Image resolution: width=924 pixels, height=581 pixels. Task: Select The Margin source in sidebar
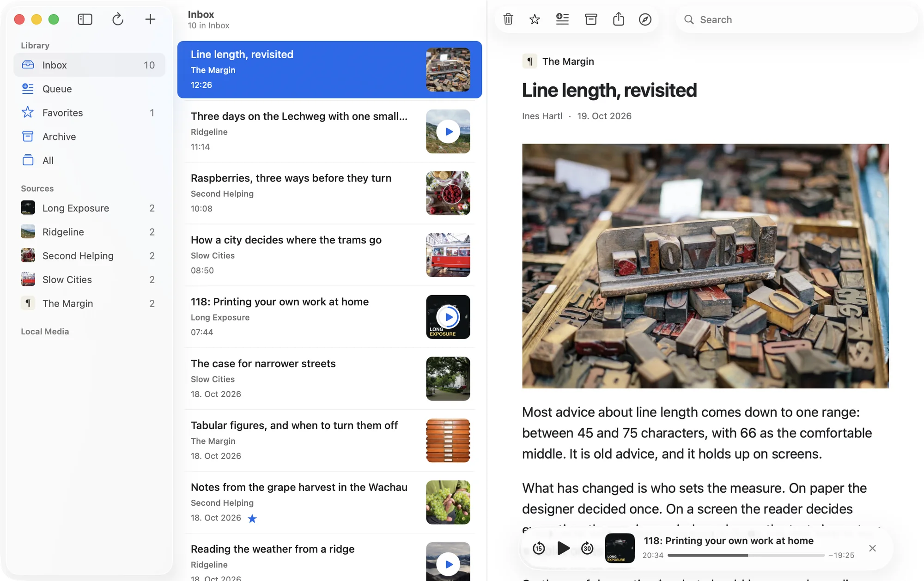(x=89, y=303)
